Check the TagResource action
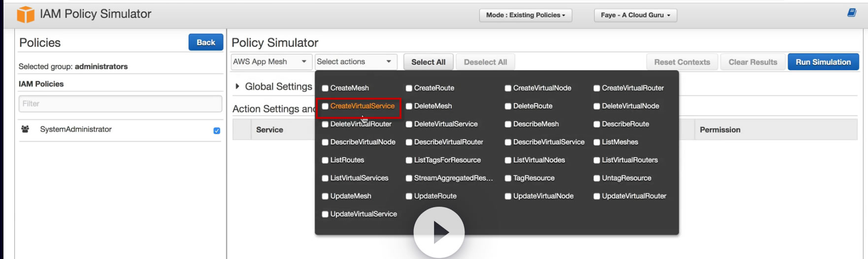Screen dimensions: 868x259 click(508, 178)
